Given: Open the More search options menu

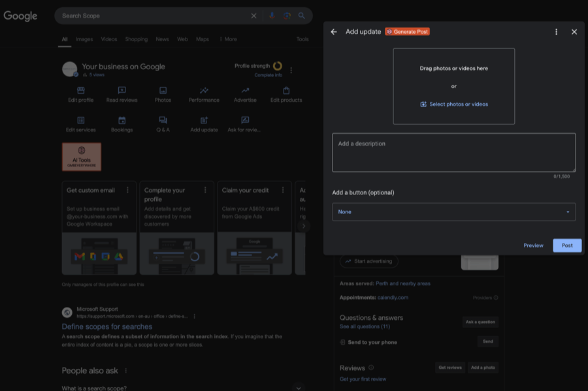Looking at the screenshot, I should 228,39.
